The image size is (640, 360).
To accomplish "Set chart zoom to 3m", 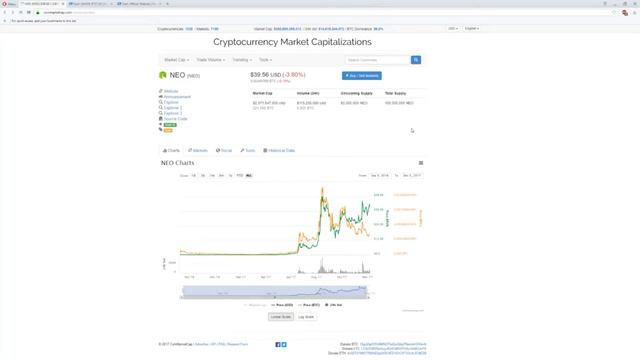I will (221, 176).
